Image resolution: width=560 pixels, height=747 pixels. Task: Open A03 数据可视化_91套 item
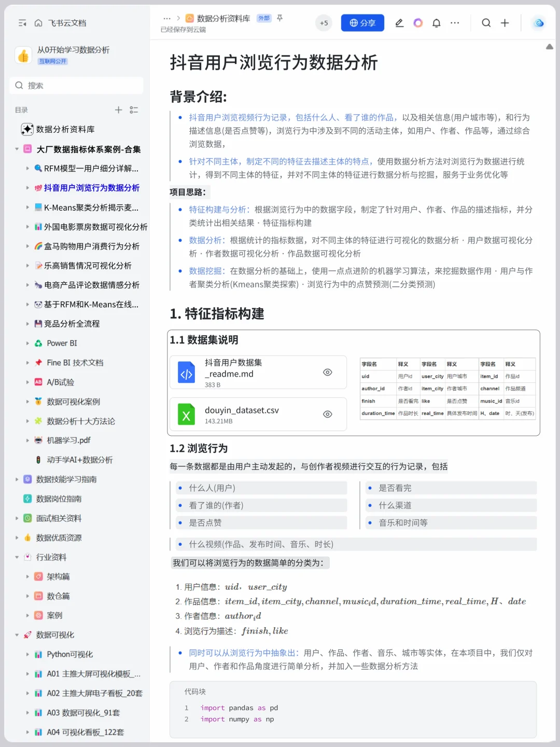(83, 713)
